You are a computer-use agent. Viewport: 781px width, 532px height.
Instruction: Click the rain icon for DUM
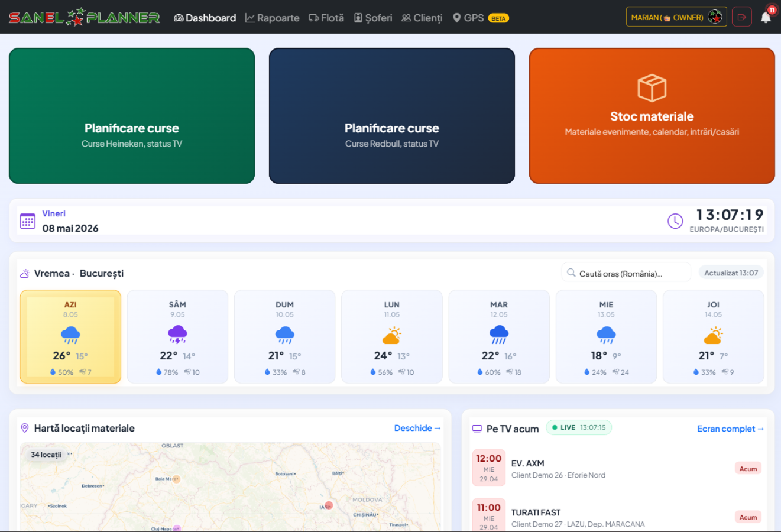click(285, 335)
